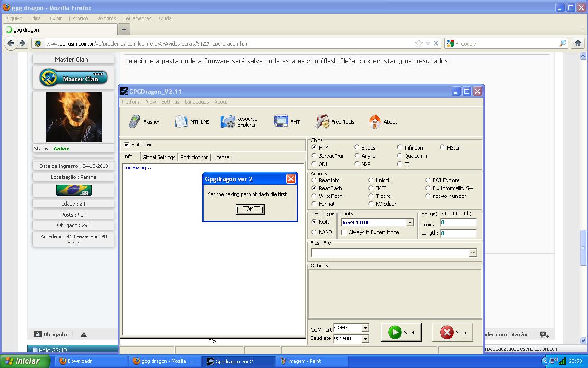Choose the WriteFlash action
This screenshot has height=368, width=588.
(x=314, y=196)
